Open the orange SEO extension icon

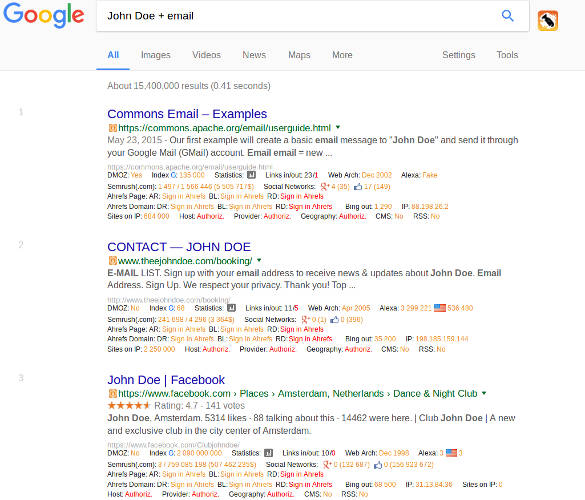coord(548,21)
